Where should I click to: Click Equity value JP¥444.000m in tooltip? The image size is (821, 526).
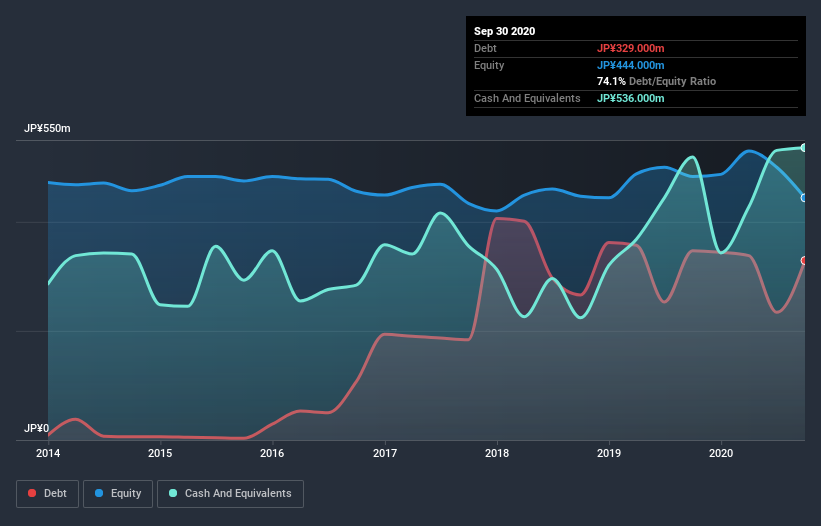630,65
